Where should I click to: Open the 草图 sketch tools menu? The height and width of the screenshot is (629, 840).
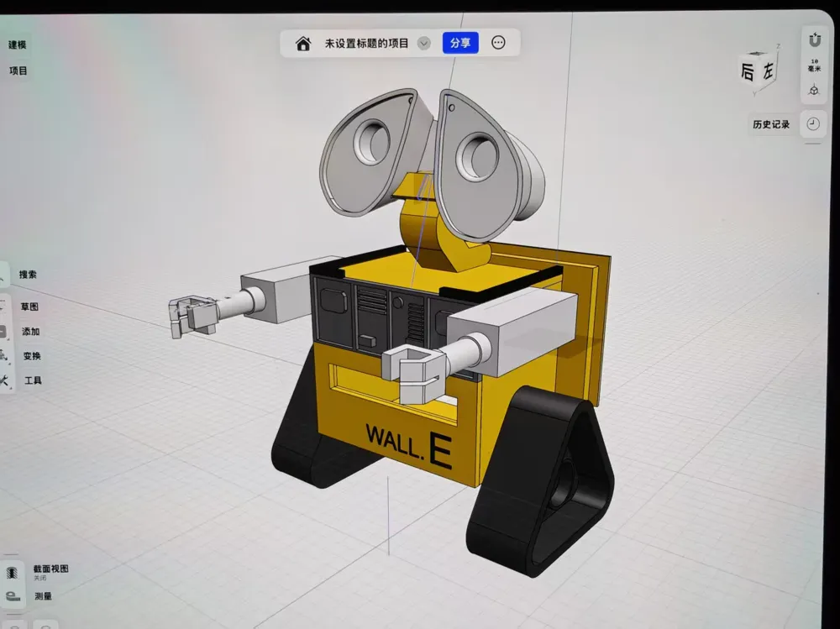(29, 307)
